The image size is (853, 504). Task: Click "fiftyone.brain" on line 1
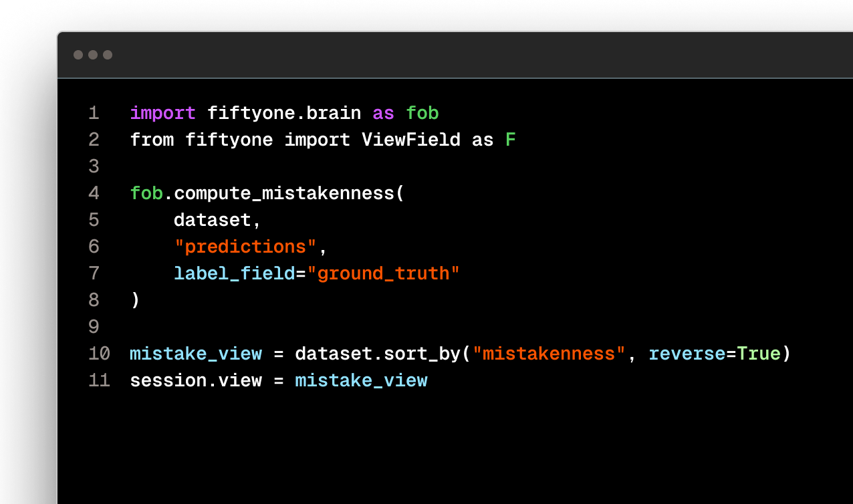pos(284,114)
